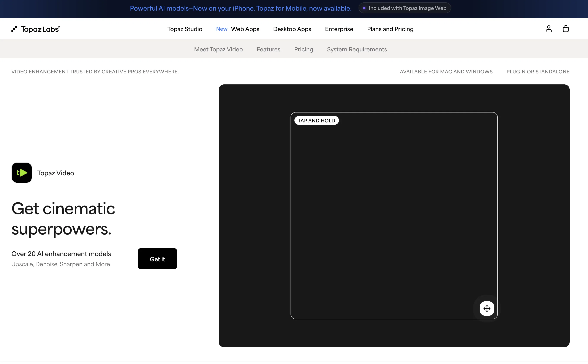Click the TAP AND HOLD label

[316, 121]
